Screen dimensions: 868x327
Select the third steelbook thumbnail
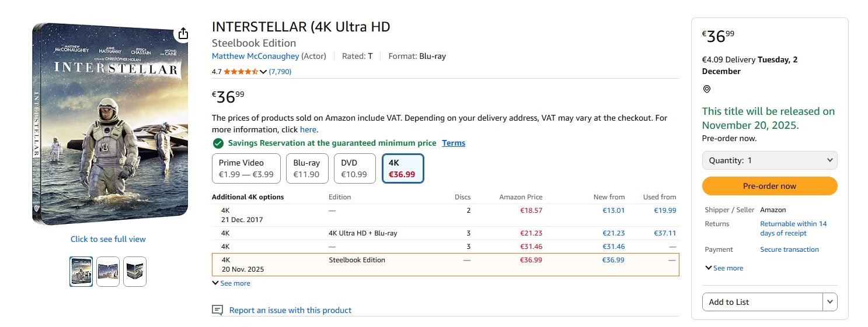(135, 272)
